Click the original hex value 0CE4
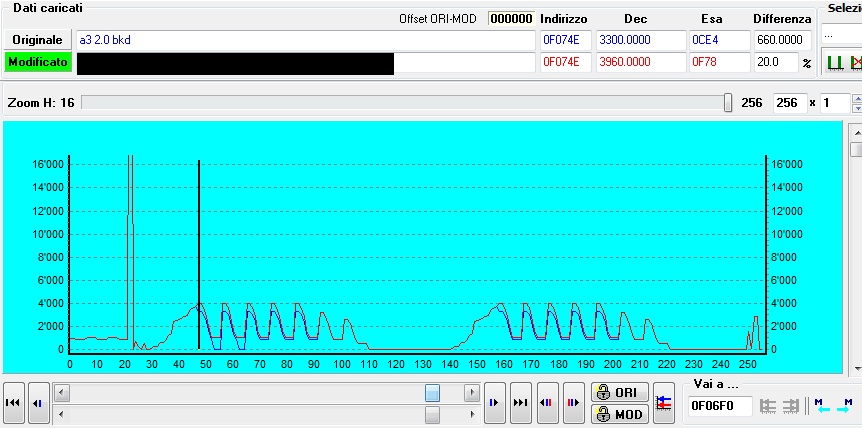This screenshot has width=862, height=428. 720,40
